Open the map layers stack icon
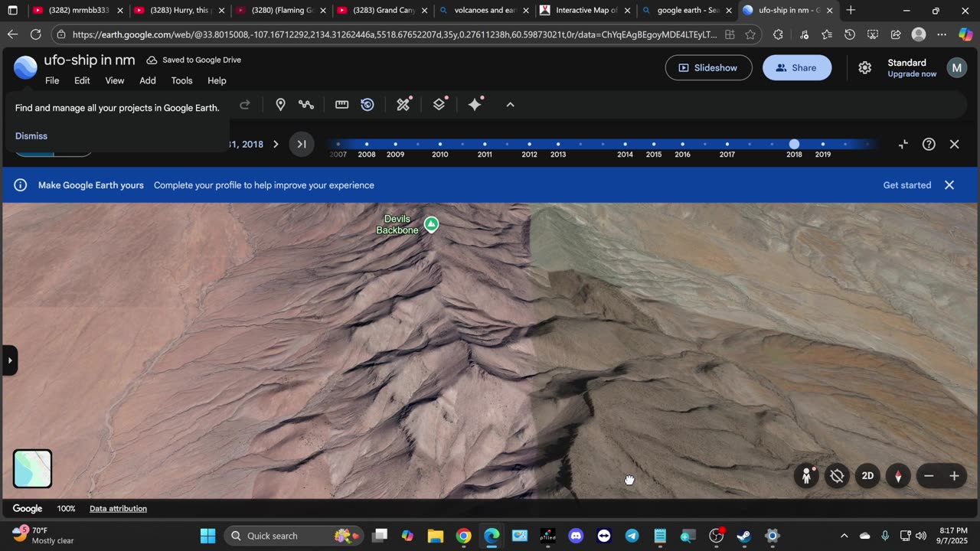 pos(439,105)
